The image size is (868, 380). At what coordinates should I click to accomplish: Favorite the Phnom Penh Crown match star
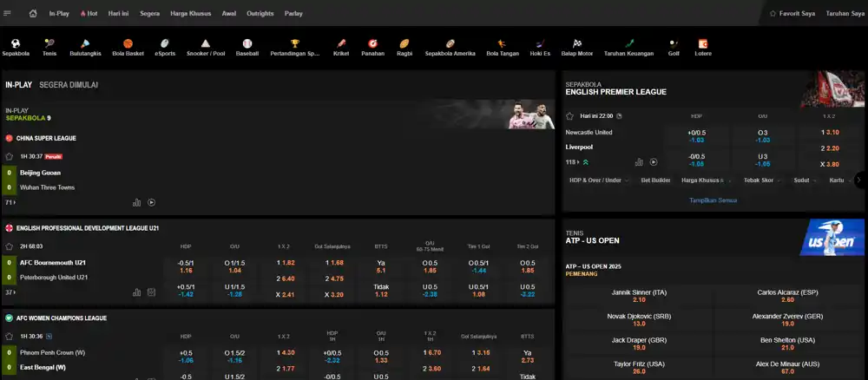[9, 336]
